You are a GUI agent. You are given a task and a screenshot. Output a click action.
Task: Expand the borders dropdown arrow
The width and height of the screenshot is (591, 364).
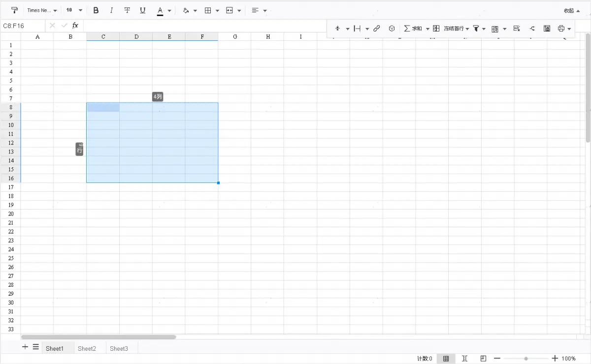[x=217, y=10]
